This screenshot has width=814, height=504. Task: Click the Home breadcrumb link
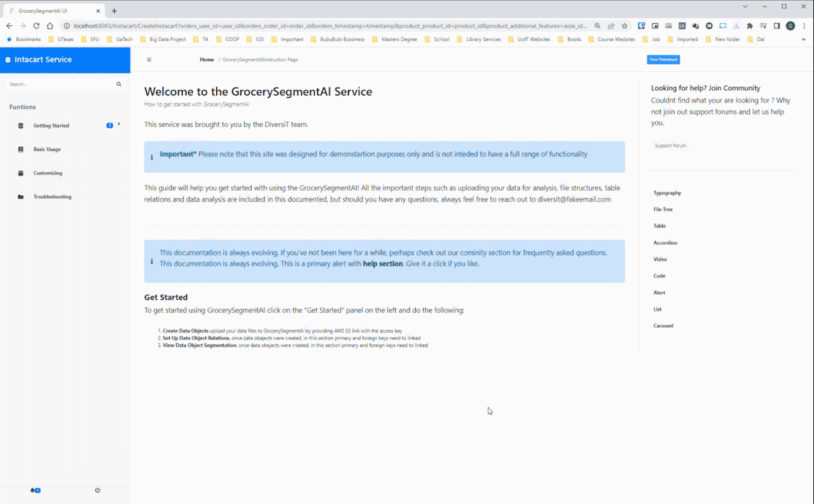pos(207,60)
